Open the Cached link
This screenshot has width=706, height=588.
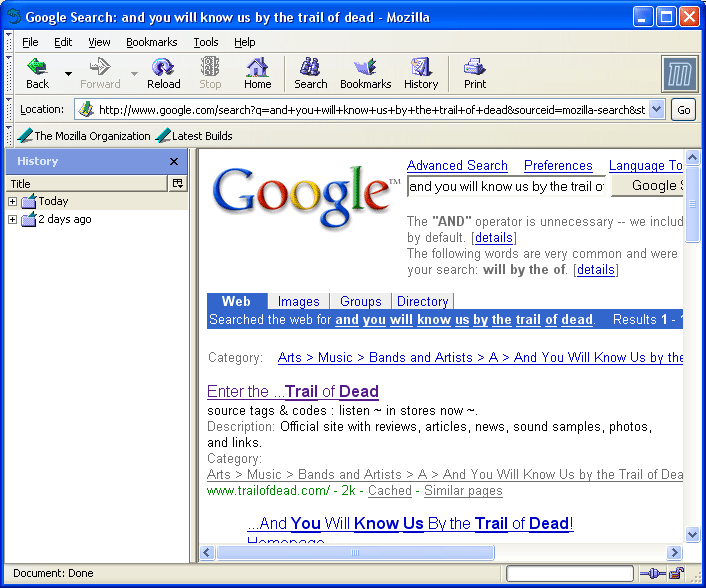click(x=390, y=490)
